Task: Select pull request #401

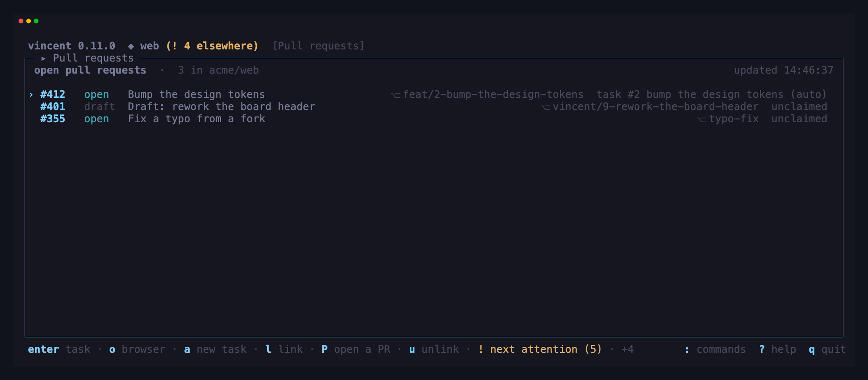Action: [434, 107]
